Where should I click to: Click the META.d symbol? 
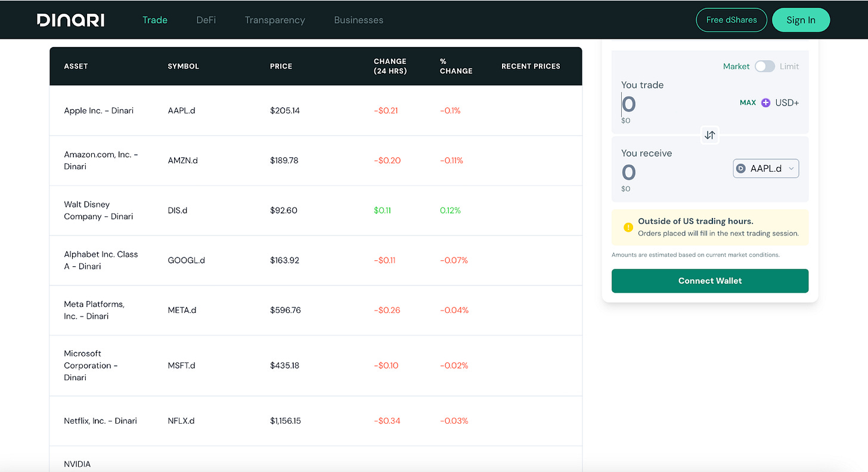click(x=182, y=310)
